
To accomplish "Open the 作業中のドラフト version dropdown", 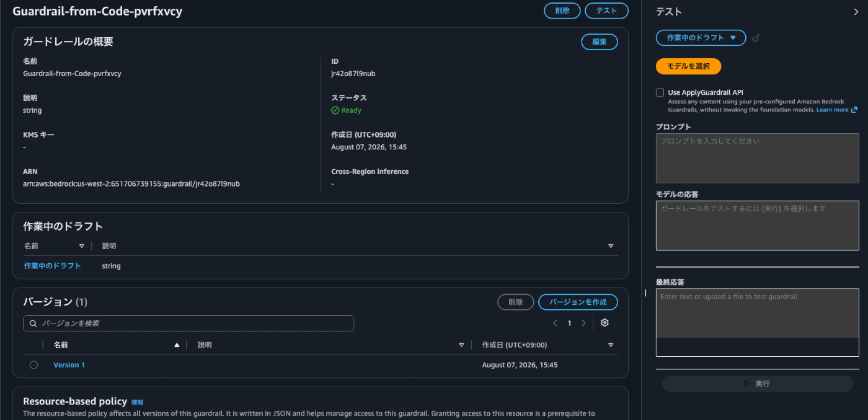I will tap(701, 38).
